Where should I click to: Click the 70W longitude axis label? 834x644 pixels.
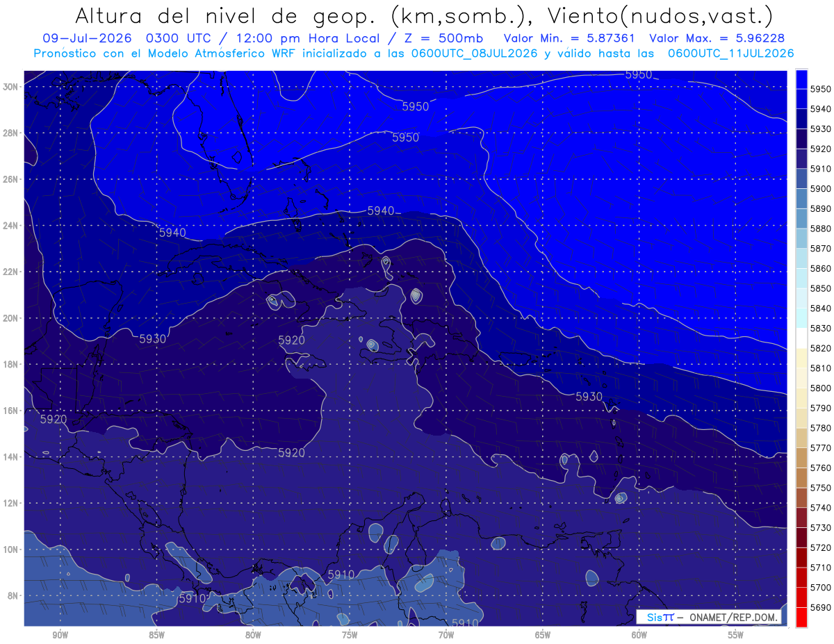tap(446, 635)
